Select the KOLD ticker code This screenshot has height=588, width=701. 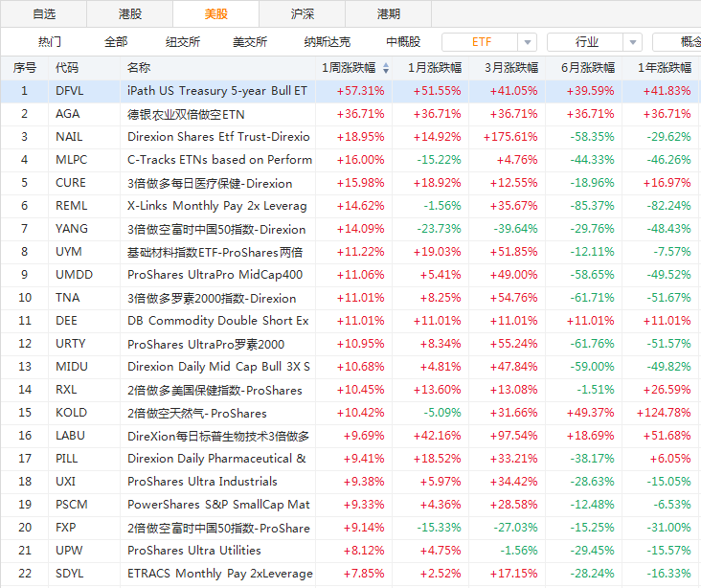click(71, 413)
